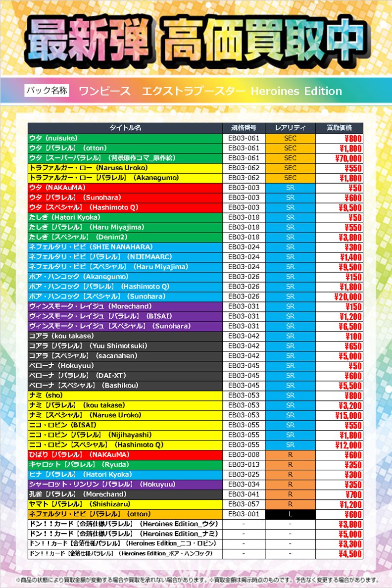Click the EB03-008 code cell
Screen dimensions: 392x588
point(244,455)
